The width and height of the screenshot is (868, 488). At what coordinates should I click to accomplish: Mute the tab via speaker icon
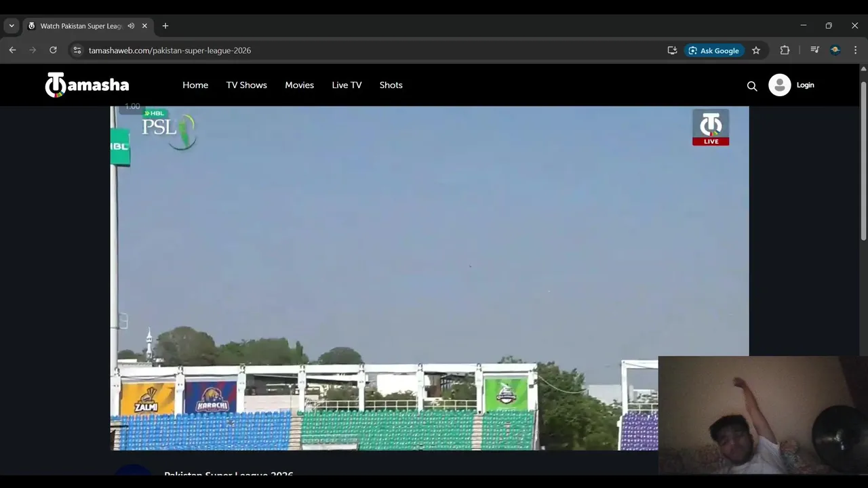[131, 26]
